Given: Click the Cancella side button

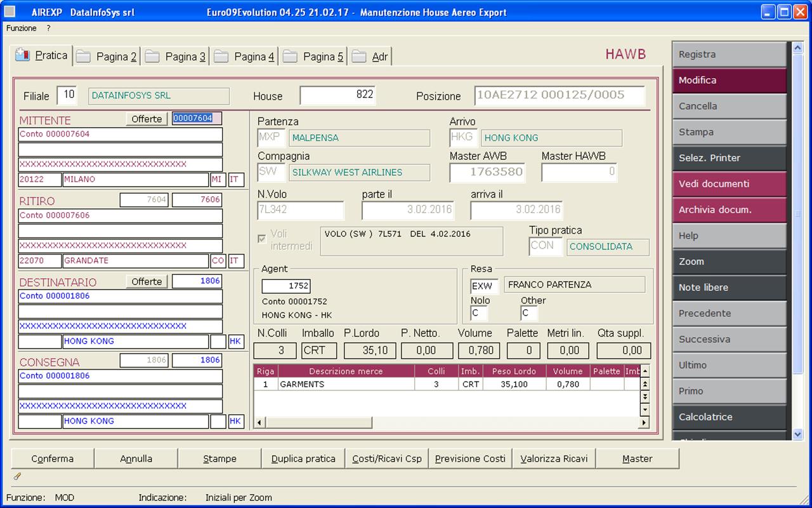Looking at the screenshot, I should [x=730, y=107].
